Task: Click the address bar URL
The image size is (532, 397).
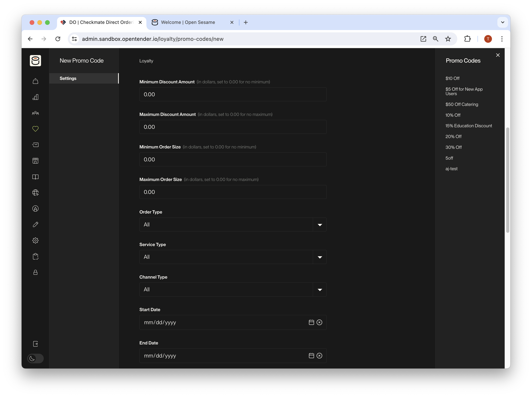Action: click(153, 39)
